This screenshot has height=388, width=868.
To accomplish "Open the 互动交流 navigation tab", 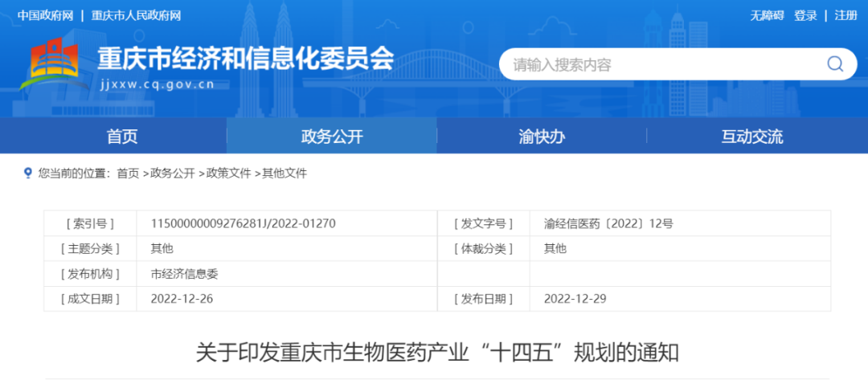I will click(751, 136).
